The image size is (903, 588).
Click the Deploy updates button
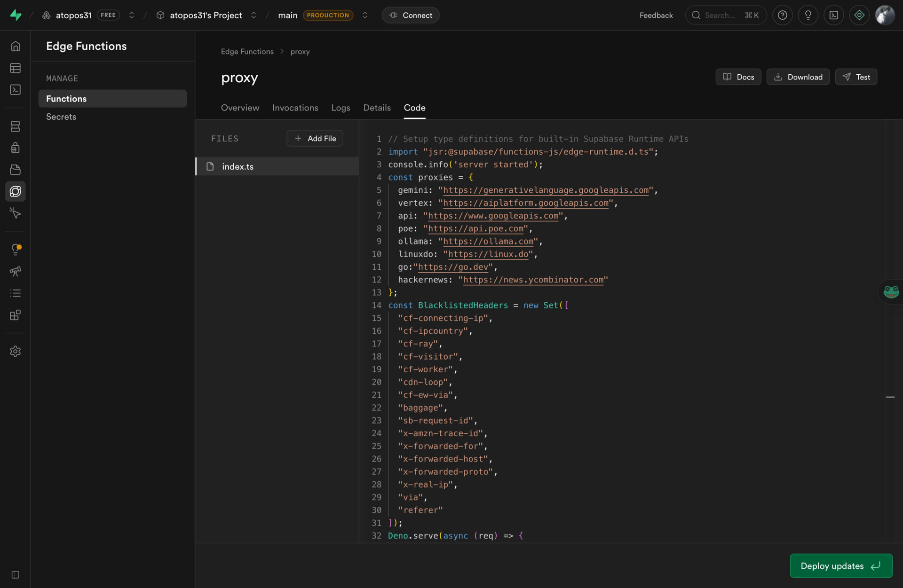[841, 566]
